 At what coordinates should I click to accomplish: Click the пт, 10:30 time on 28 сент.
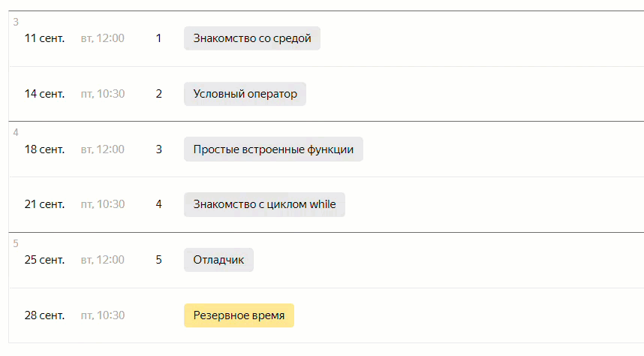click(102, 315)
